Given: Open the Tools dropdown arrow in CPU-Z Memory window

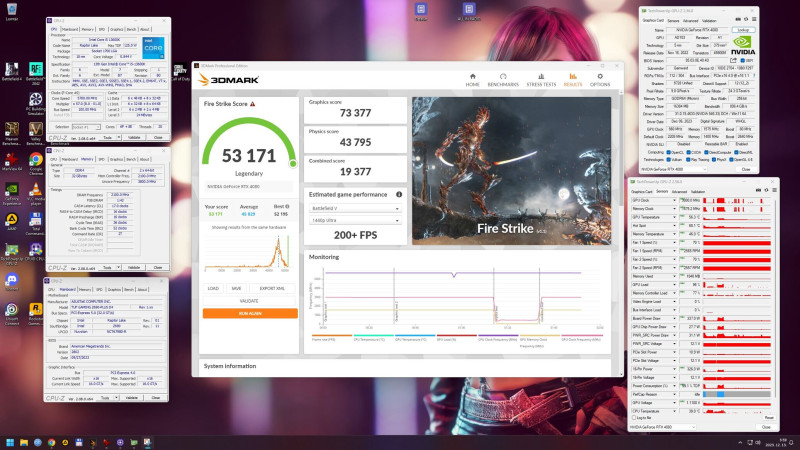Looking at the screenshot, I should [x=118, y=267].
